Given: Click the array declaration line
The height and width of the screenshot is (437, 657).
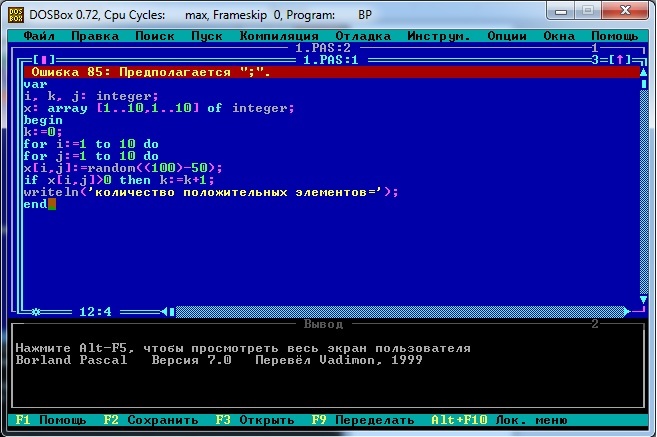Looking at the screenshot, I should [159, 108].
